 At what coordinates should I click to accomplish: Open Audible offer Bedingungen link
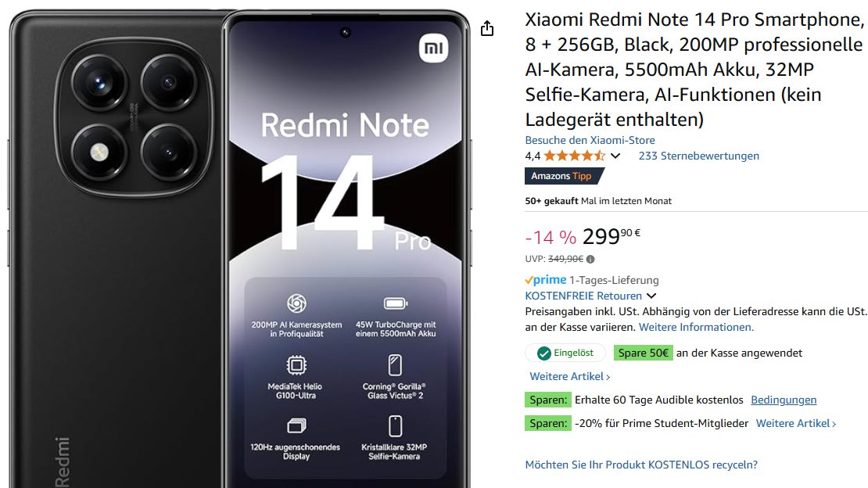click(784, 400)
